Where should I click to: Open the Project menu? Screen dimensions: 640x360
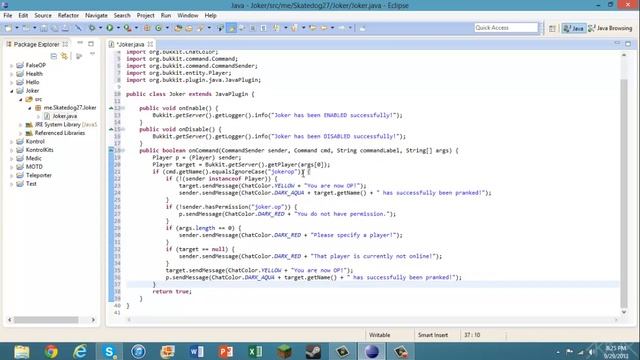point(145,16)
